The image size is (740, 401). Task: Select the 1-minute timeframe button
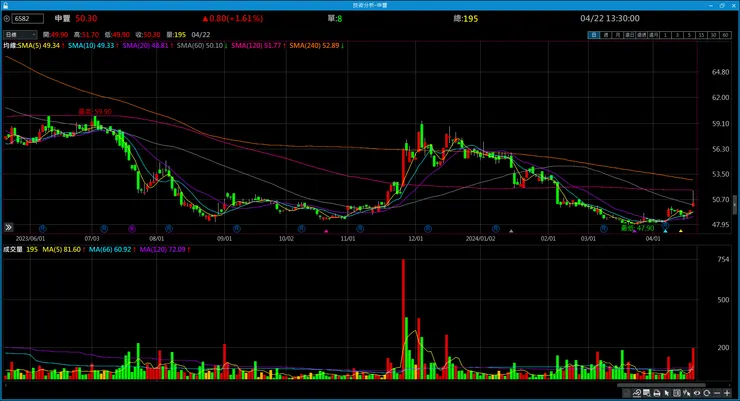tap(665, 35)
